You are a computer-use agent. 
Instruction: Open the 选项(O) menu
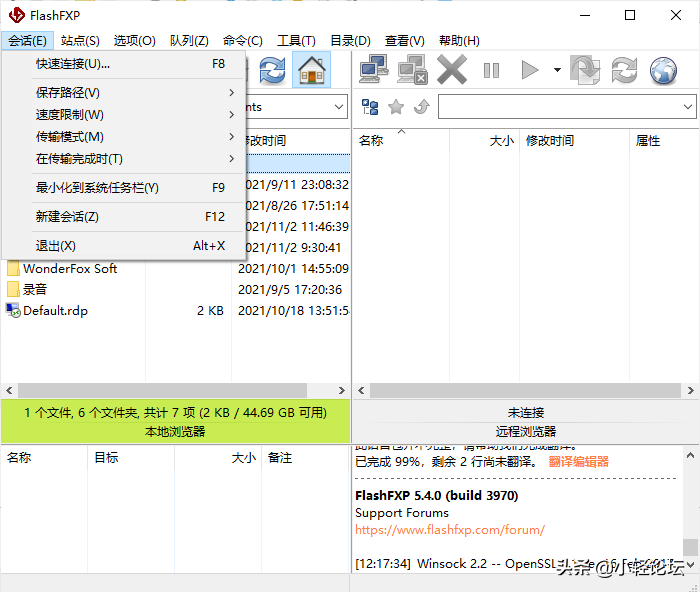pyautogui.click(x=134, y=41)
